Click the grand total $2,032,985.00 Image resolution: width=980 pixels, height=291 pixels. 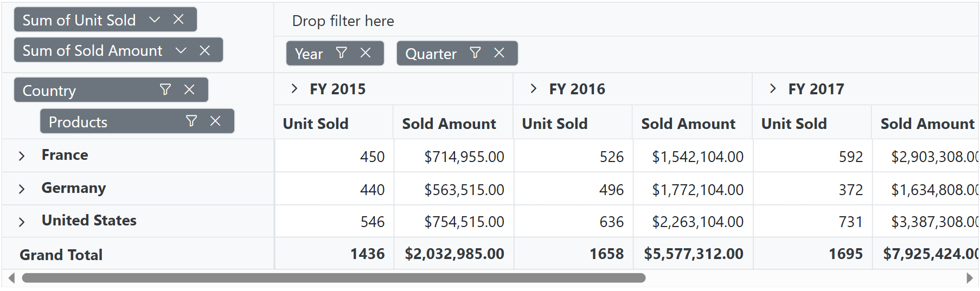pos(454,254)
